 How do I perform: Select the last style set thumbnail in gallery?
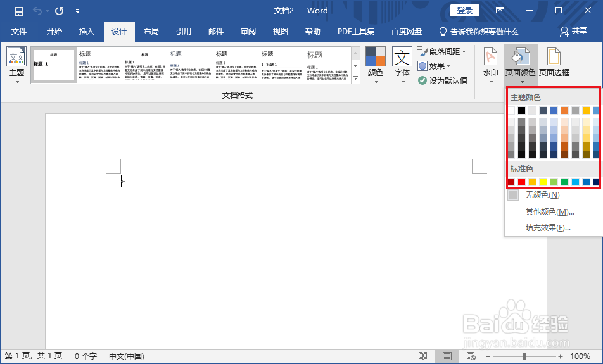click(x=327, y=65)
